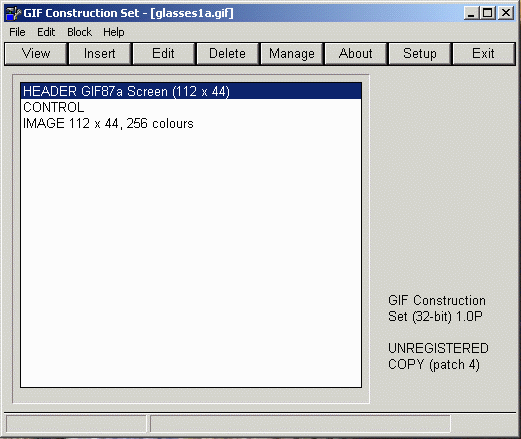Select the HEADER GIF87a Screen block
Image resolution: width=521 pixels, height=439 pixels.
pyautogui.click(x=191, y=91)
